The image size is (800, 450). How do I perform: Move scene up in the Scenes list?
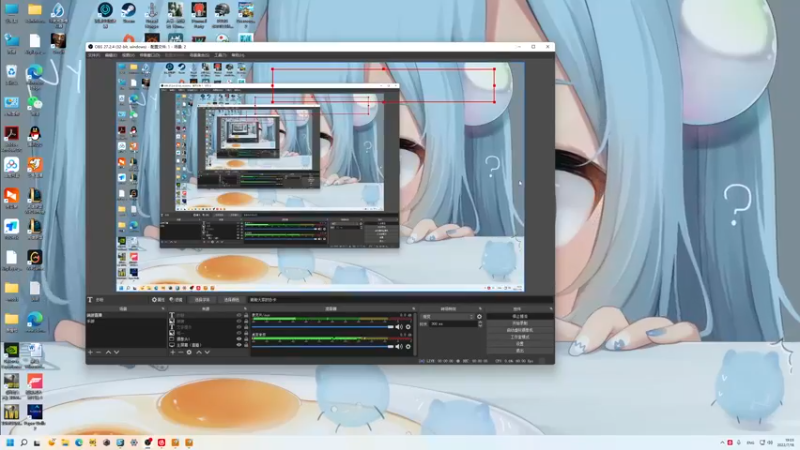coord(108,352)
